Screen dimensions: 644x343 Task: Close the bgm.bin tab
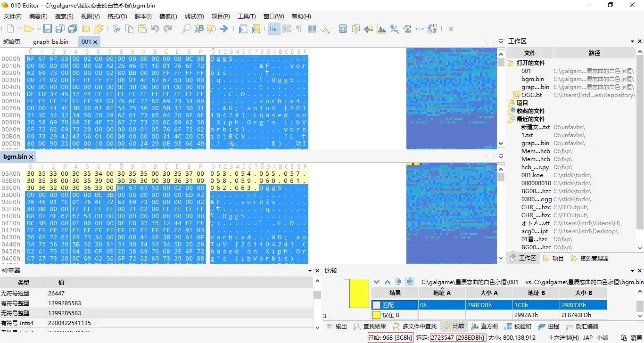coord(31,157)
